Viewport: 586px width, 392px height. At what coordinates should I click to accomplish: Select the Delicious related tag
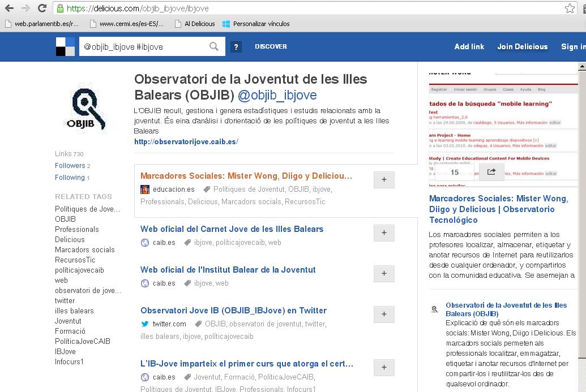[x=70, y=240]
